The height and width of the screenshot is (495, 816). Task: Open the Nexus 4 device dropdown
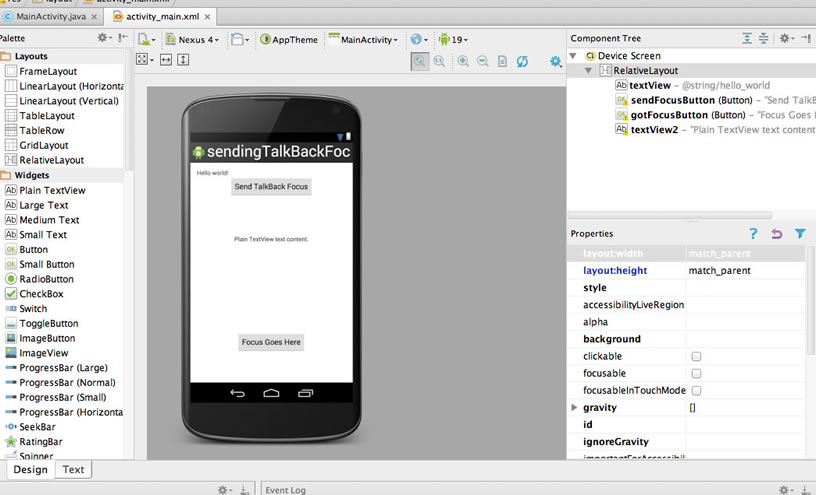click(x=192, y=40)
